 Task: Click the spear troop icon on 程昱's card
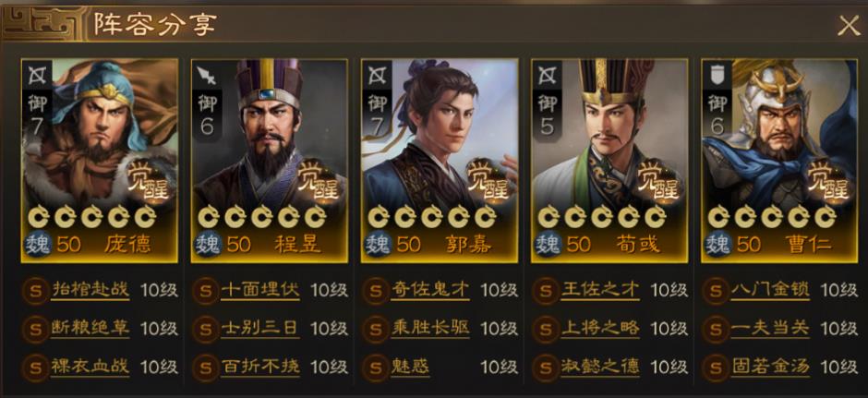point(208,76)
